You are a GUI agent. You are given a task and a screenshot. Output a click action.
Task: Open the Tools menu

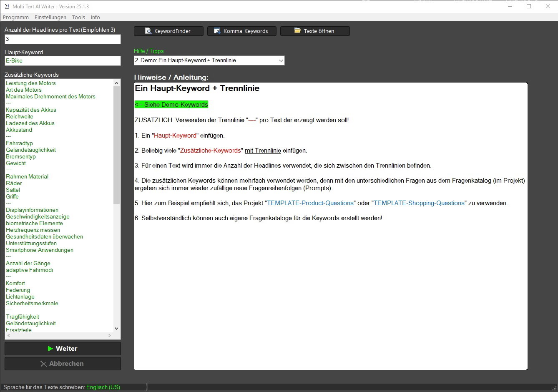point(78,17)
